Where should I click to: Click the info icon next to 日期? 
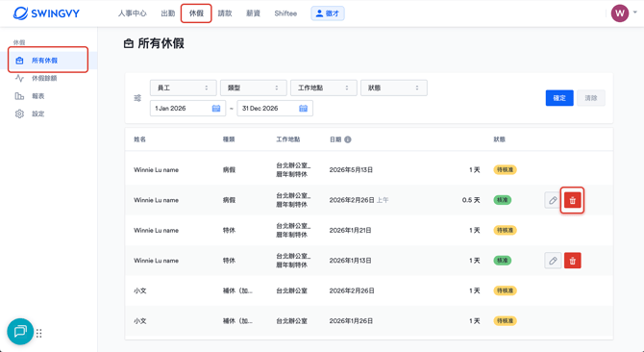click(x=348, y=139)
